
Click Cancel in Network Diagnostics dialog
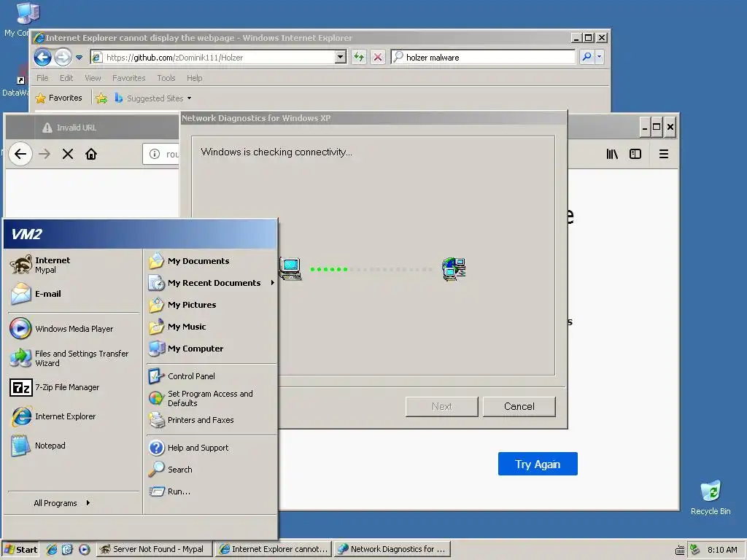(519, 407)
